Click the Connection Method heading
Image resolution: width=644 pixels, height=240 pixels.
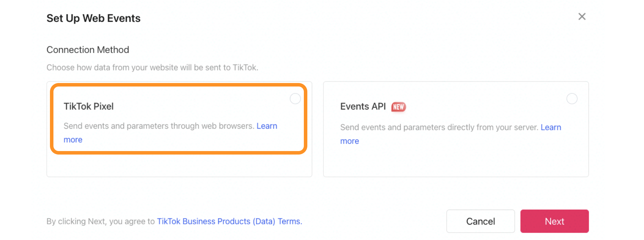[88, 50]
